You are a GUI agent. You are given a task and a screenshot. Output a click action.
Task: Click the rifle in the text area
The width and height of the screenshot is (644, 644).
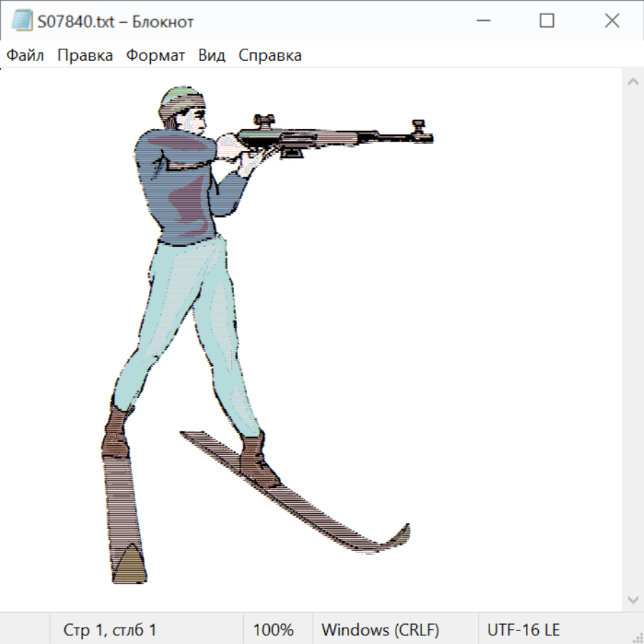[329, 136]
